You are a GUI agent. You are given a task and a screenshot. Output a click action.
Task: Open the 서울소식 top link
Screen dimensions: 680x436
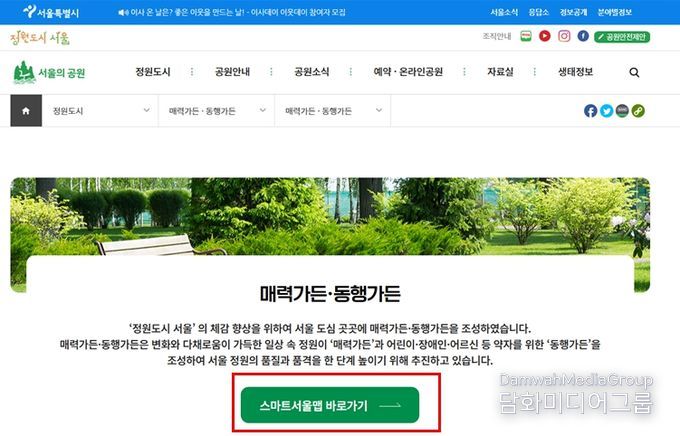click(504, 12)
